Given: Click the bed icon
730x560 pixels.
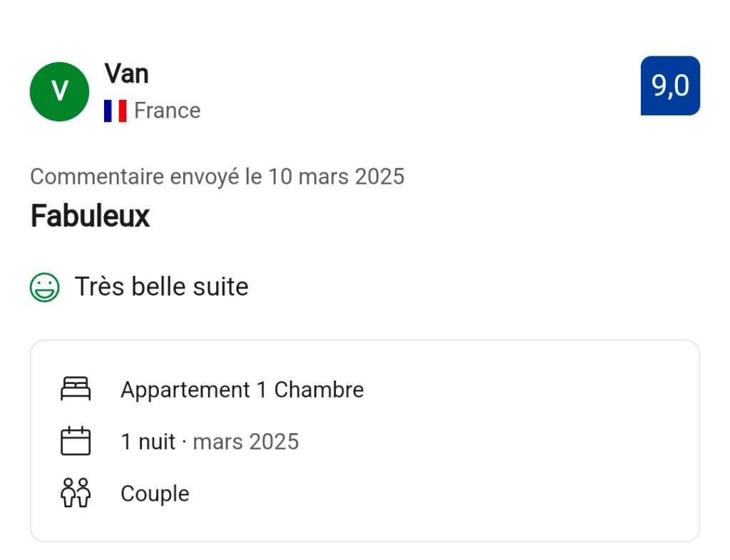Looking at the screenshot, I should pyautogui.click(x=76, y=389).
